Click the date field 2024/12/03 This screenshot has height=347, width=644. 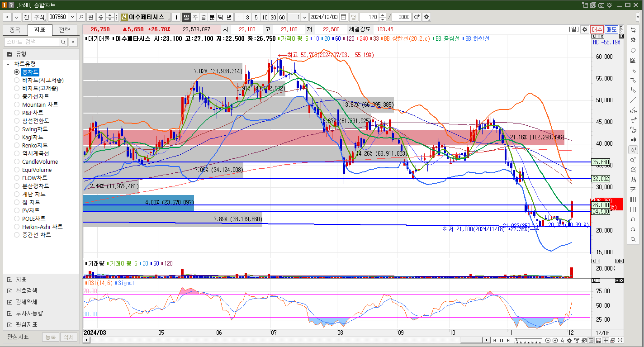(x=324, y=17)
